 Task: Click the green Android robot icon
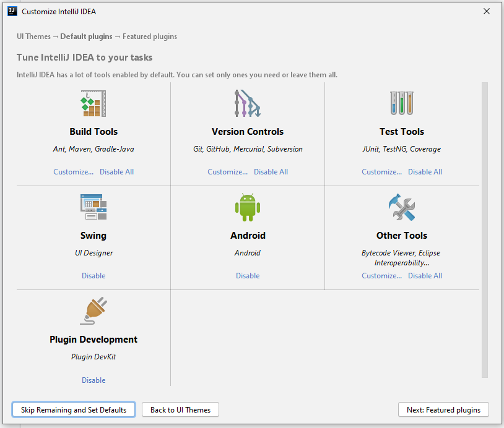click(x=248, y=207)
